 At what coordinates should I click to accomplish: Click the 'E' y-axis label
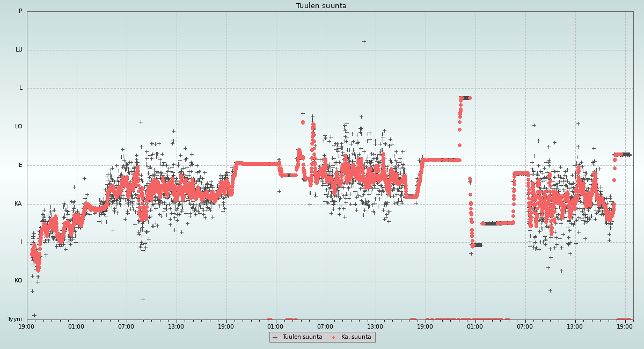click(21, 165)
